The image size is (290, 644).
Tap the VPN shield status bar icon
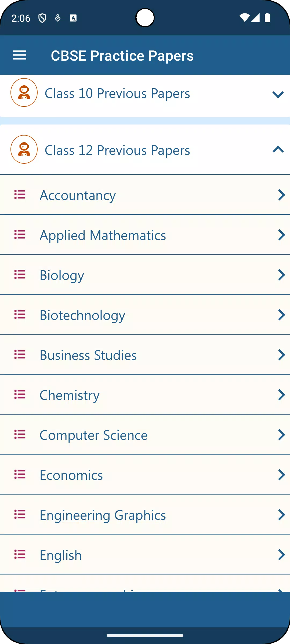coord(42,18)
